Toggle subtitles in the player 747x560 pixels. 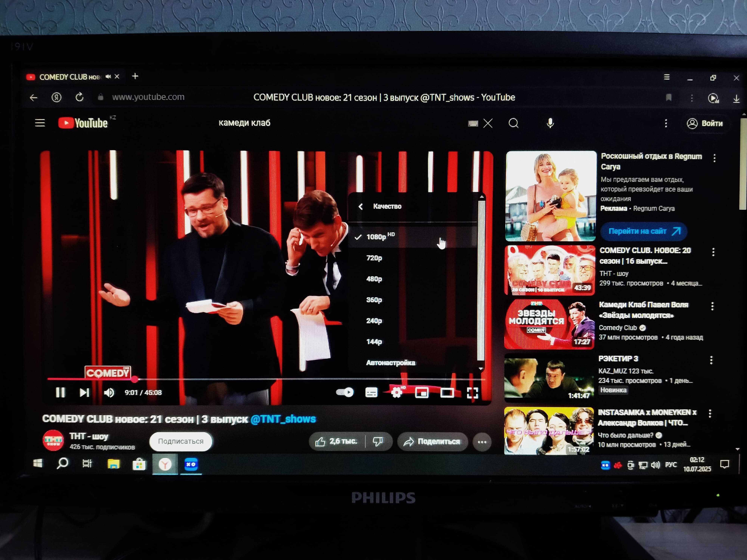click(x=371, y=393)
